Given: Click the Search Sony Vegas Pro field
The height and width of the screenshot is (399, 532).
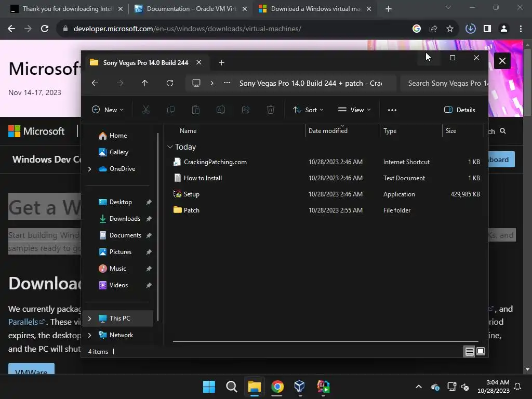Looking at the screenshot, I should pyautogui.click(x=444, y=83).
